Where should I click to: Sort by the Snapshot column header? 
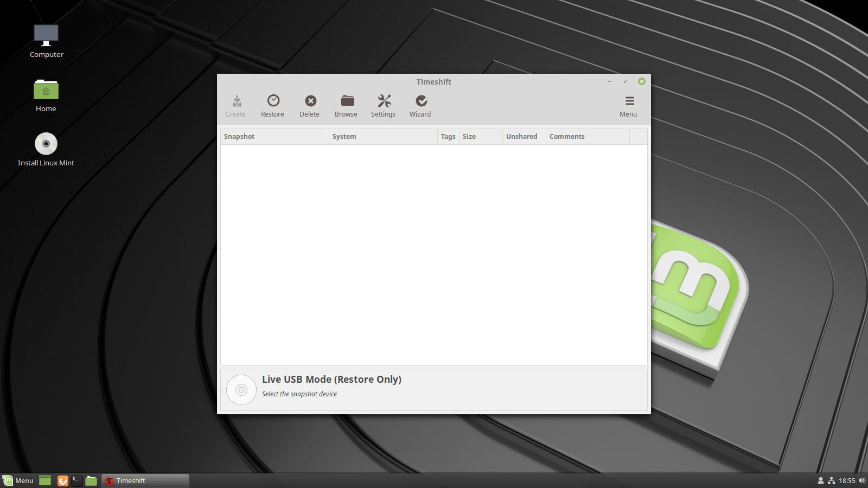275,137
